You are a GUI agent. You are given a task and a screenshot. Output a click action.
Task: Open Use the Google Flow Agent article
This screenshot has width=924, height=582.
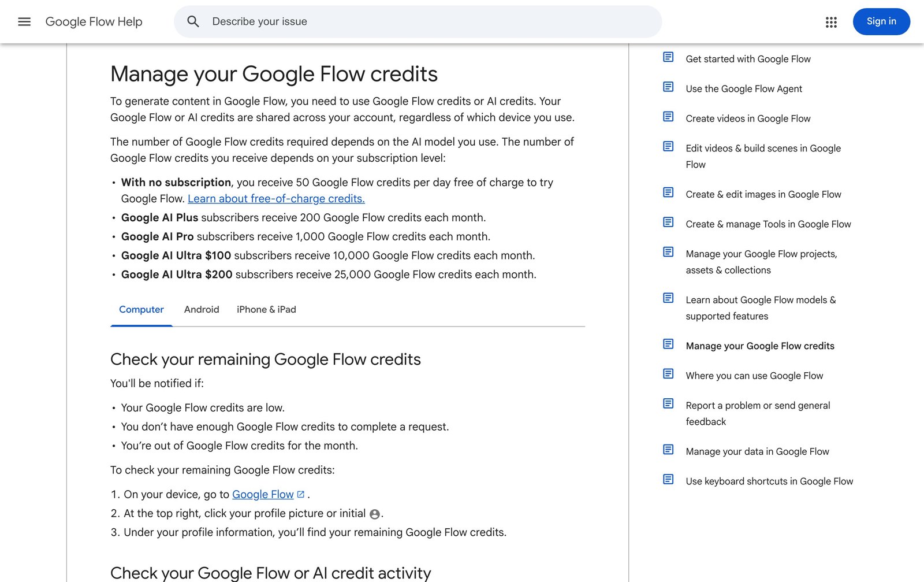click(744, 88)
